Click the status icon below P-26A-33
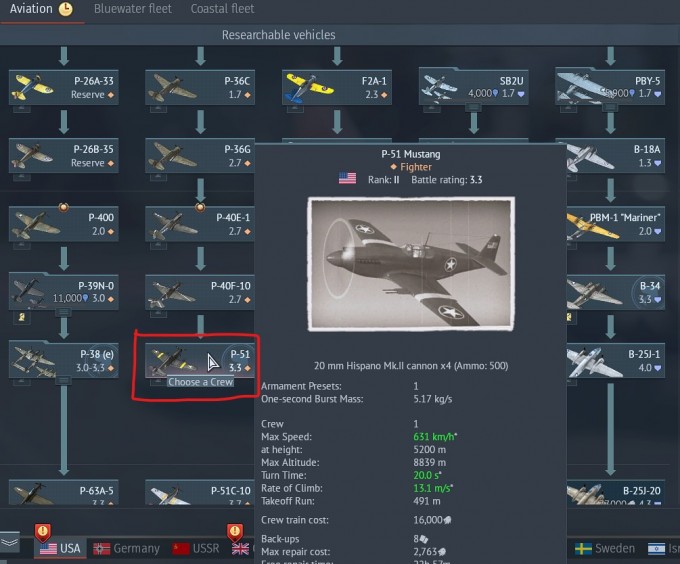Image resolution: width=680 pixels, height=564 pixels. coord(22,109)
